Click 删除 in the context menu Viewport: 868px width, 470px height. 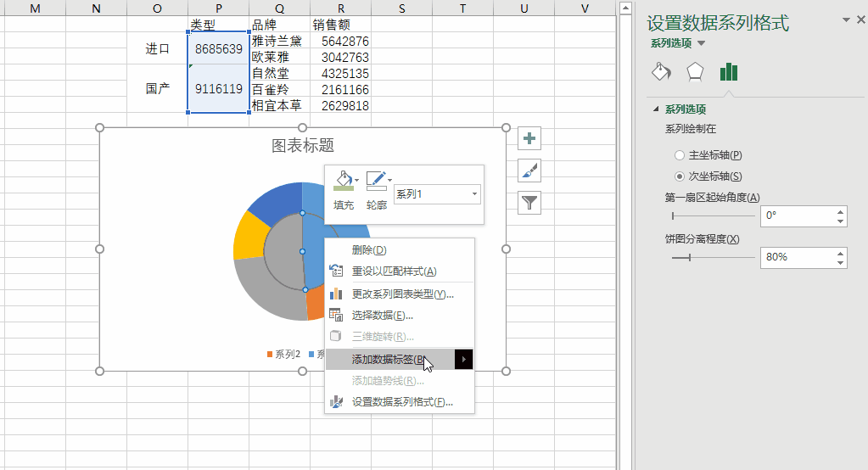tap(399, 249)
